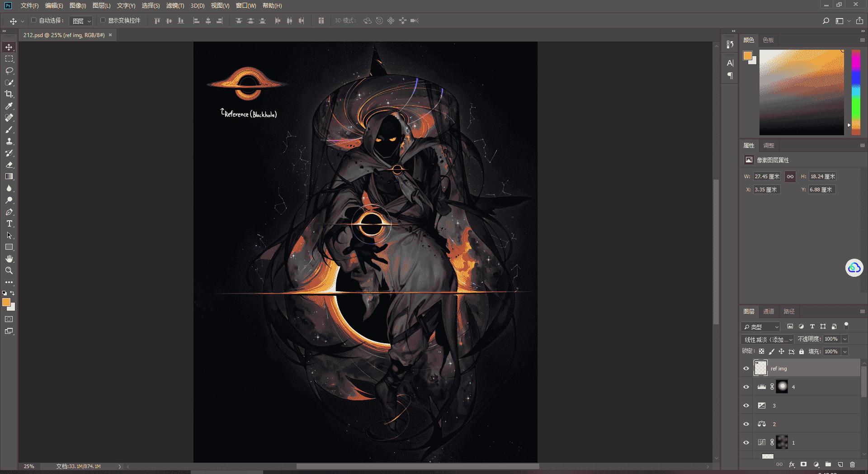
Task: Select the Hand tool
Action: 9,259
